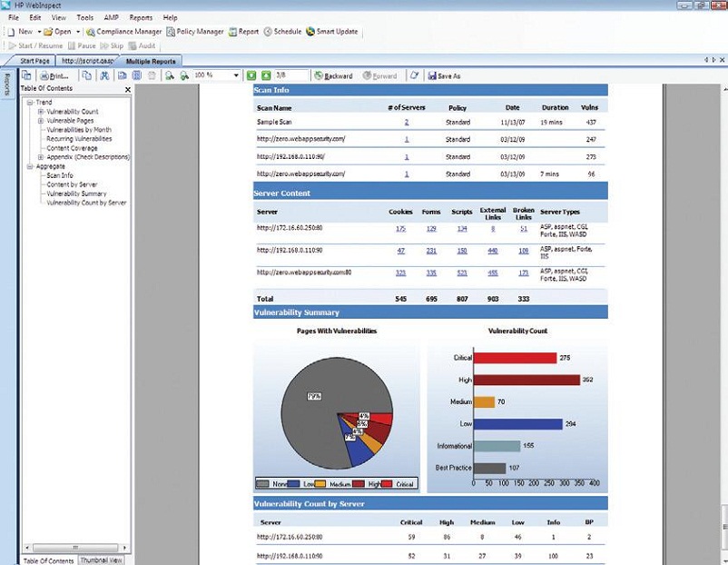Click the Audit button
The width and height of the screenshot is (728, 565).
coord(143,45)
